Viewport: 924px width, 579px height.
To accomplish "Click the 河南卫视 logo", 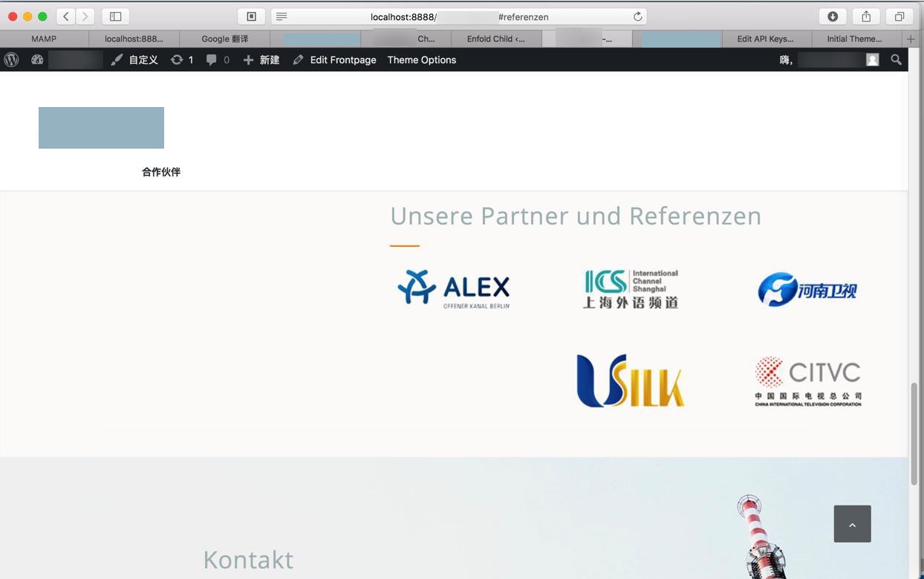I will click(807, 289).
